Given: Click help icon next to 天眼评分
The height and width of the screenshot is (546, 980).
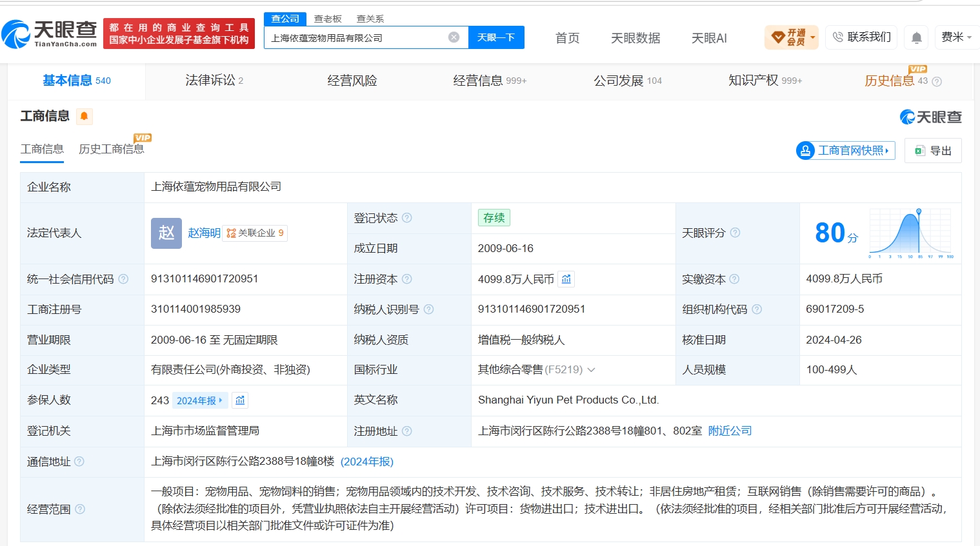Looking at the screenshot, I should (735, 233).
